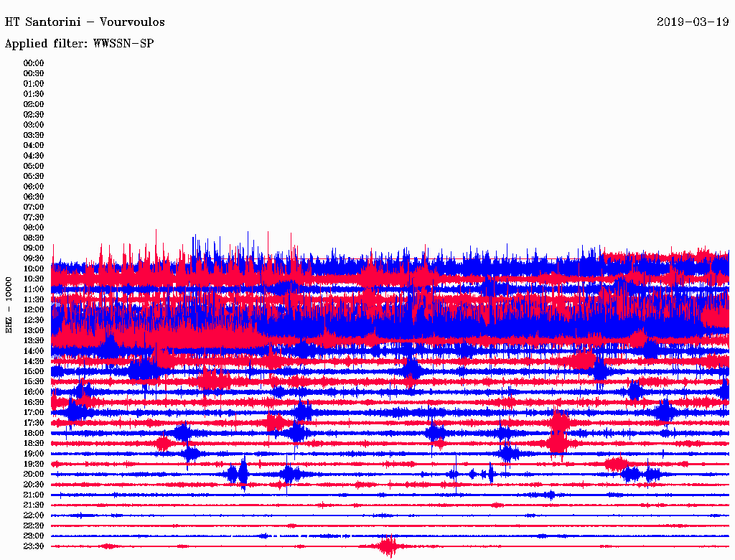Click the 07:30 time label

tap(34, 217)
